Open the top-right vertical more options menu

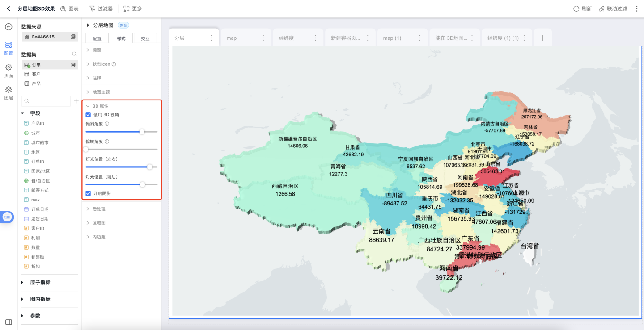point(637,8)
